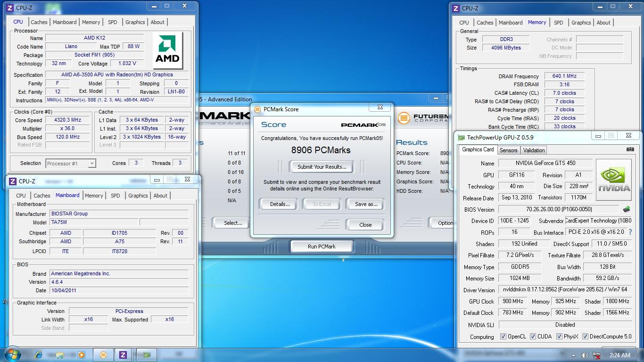644x362 pixels.
Task: Click the BIOSTAR Group manufacturer value
Action: [x=119, y=214]
